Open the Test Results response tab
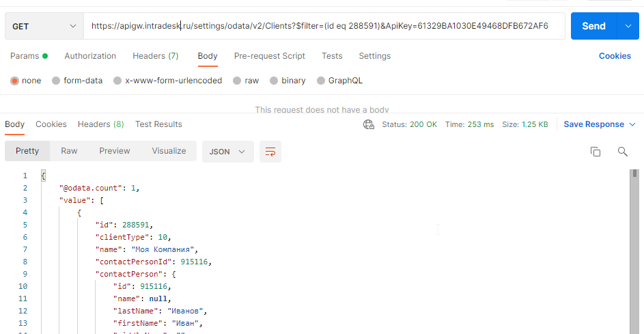This screenshot has height=334, width=644. [158, 124]
